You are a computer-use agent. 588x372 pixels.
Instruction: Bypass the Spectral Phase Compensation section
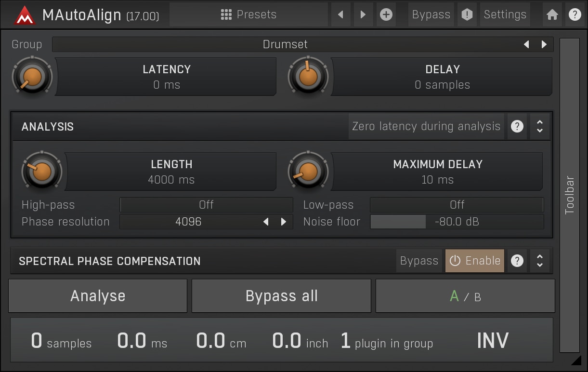click(419, 261)
